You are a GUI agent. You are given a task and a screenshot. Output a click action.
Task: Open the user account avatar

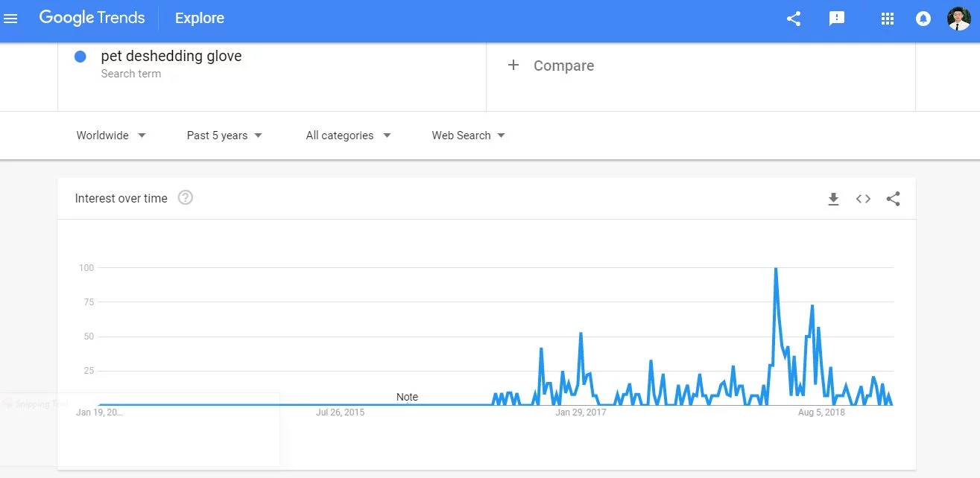958,19
